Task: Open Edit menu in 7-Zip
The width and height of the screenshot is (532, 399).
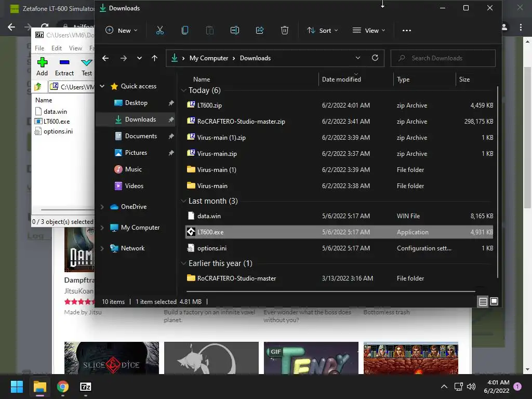Action: click(x=56, y=48)
